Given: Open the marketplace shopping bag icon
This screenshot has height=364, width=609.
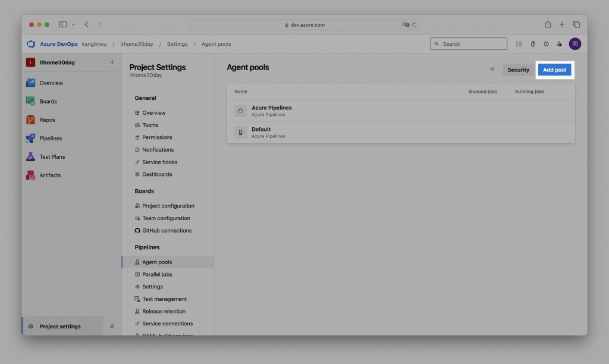Looking at the screenshot, I should click(533, 44).
